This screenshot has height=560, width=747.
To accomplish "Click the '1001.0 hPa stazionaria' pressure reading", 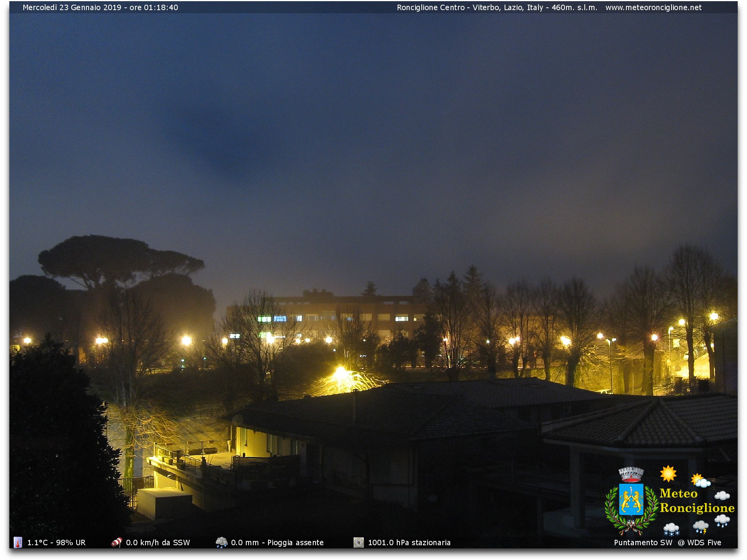I will [409, 542].
